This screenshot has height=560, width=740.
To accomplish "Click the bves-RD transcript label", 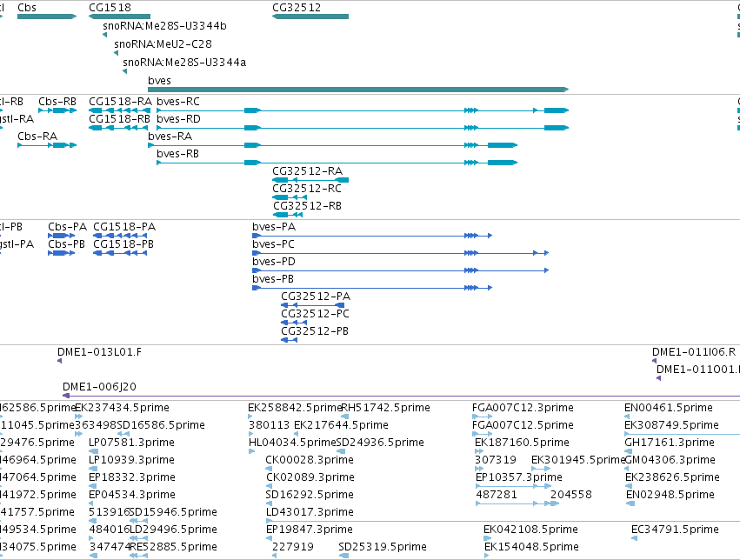I will [178, 119].
